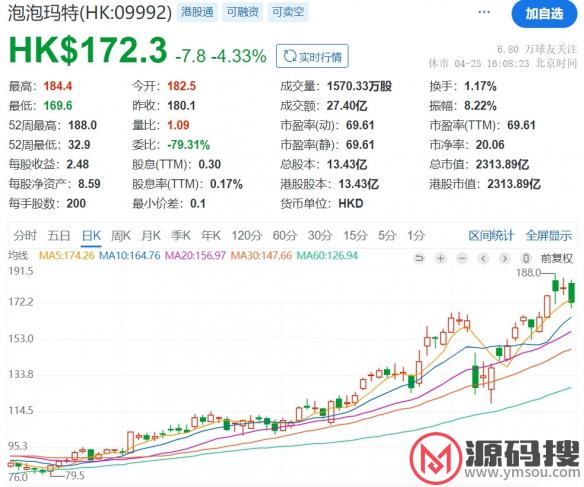Click the 成交量 value 1570.33万股
Viewport: 584px width, 487px height.
[x=359, y=86]
